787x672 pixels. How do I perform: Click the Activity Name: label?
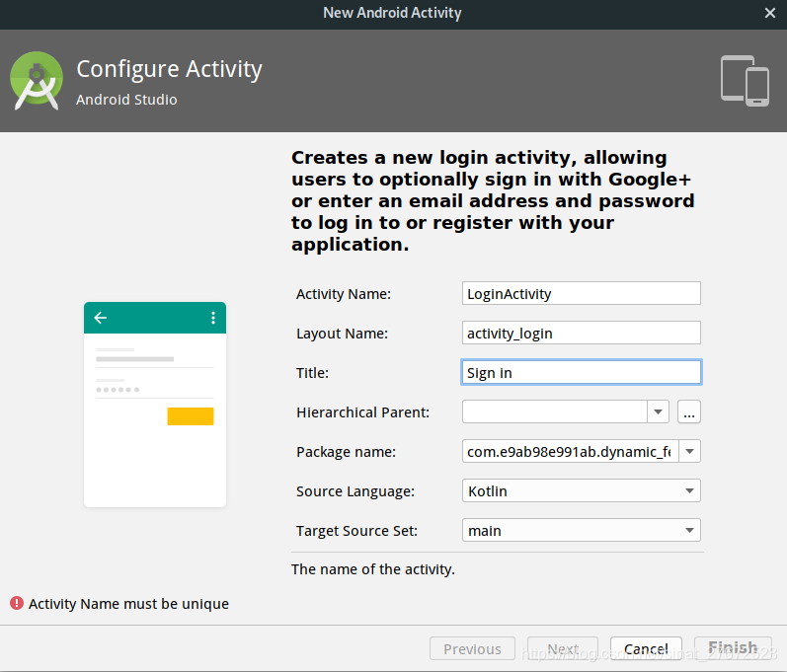pos(344,294)
